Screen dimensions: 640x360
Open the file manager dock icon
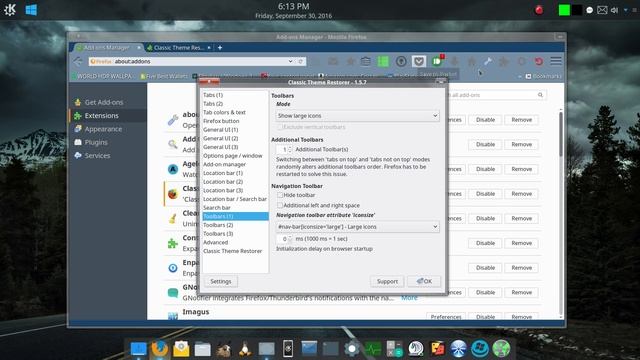(x=202, y=349)
